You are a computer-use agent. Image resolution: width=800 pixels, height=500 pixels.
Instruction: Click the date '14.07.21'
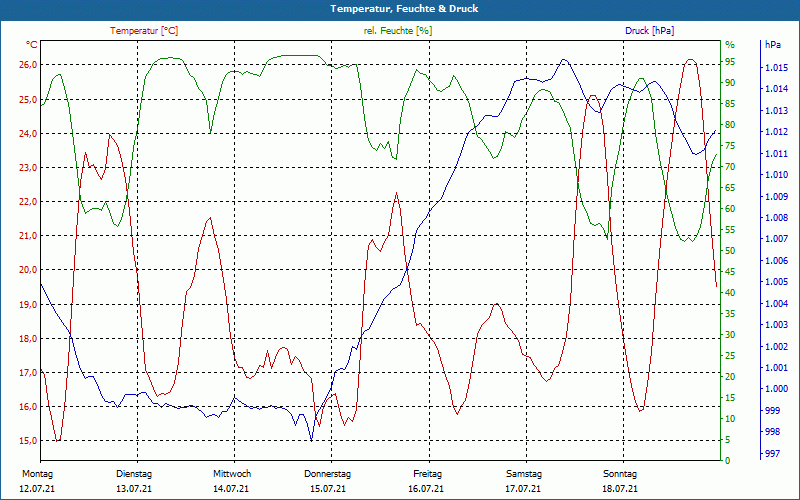(231, 489)
